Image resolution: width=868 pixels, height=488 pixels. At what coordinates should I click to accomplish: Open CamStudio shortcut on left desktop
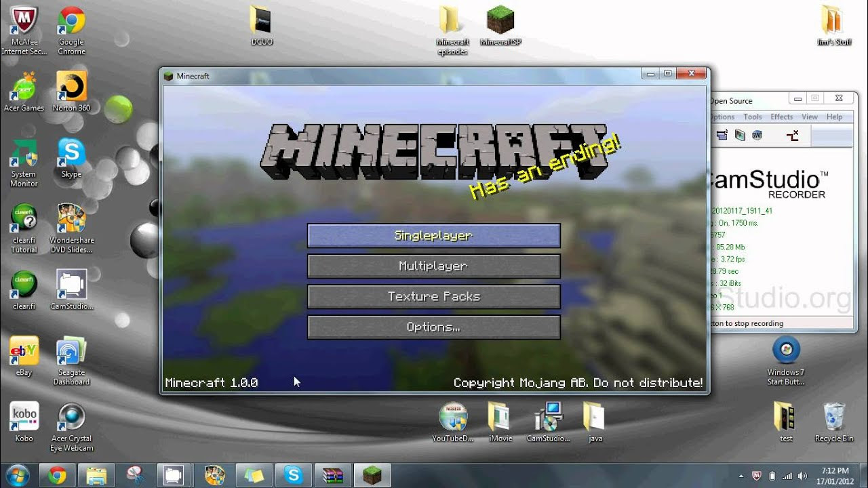(71, 290)
